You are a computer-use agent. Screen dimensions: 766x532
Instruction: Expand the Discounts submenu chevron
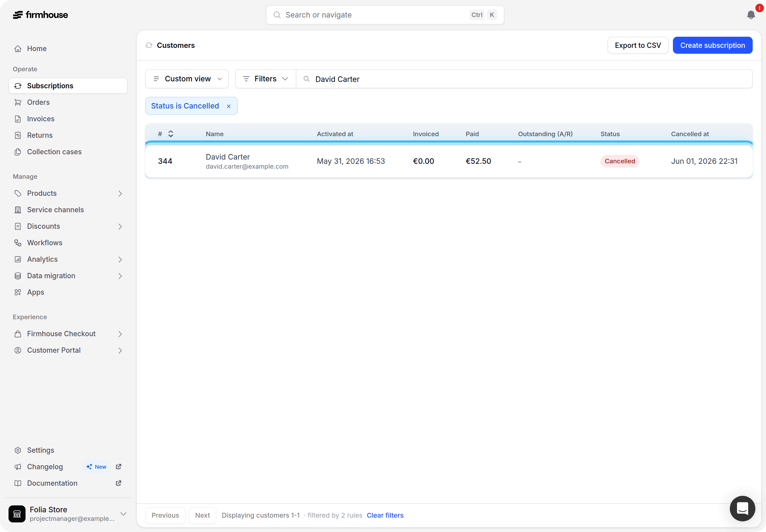pos(120,227)
